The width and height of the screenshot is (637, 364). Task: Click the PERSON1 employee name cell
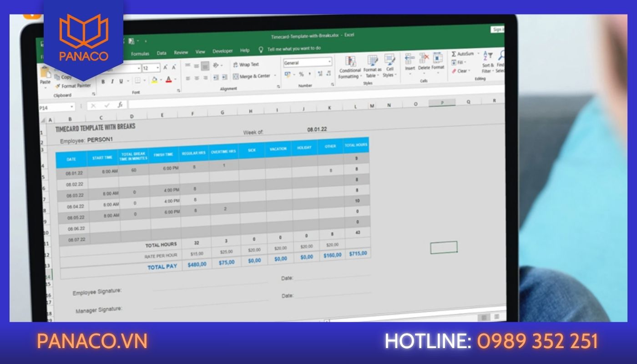100,140
